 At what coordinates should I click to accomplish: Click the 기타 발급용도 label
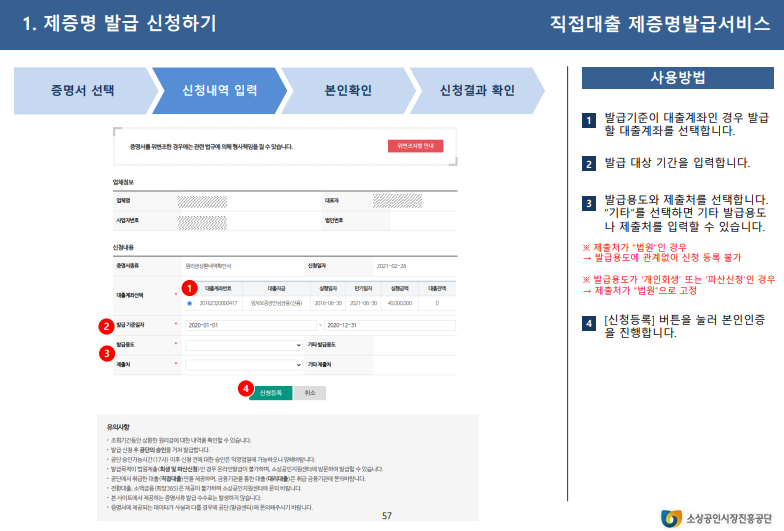click(x=322, y=345)
